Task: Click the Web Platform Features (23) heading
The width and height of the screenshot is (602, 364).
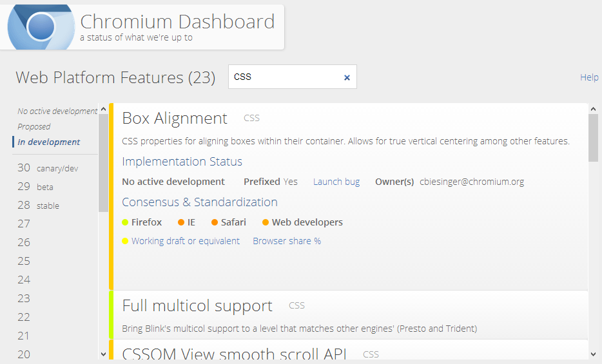Action: (115, 77)
